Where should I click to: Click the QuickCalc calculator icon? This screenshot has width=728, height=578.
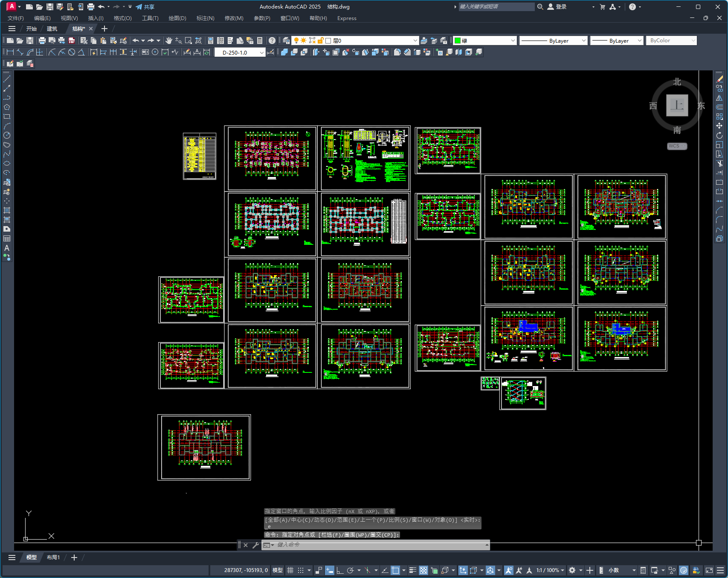click(x=260, y=41)
